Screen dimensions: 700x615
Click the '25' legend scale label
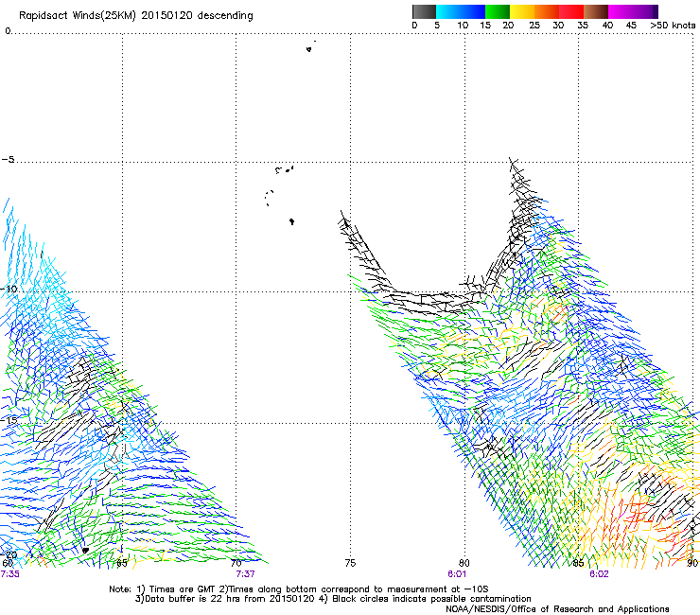534,26
